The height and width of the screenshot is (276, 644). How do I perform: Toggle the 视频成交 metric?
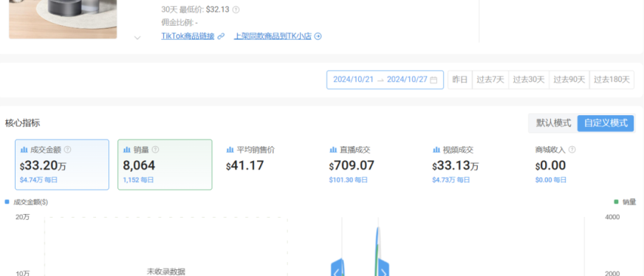click(474, 165)
